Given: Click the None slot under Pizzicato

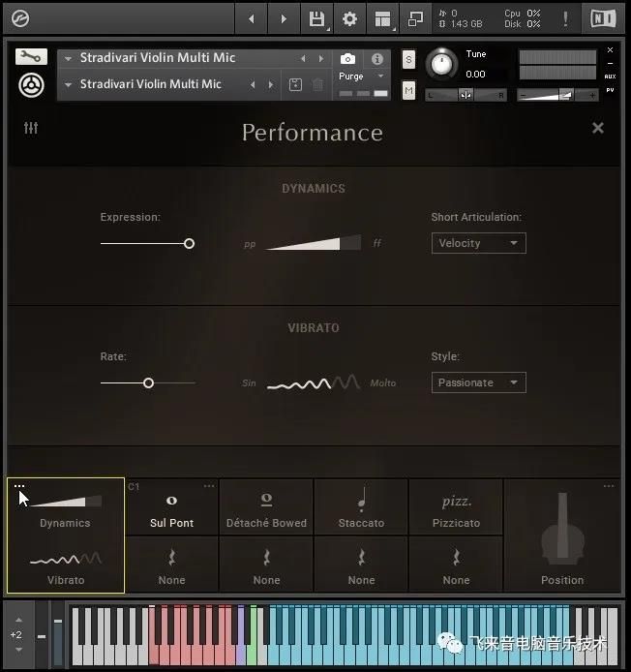Looking at the screenshot, I should [x=456, y=565].
